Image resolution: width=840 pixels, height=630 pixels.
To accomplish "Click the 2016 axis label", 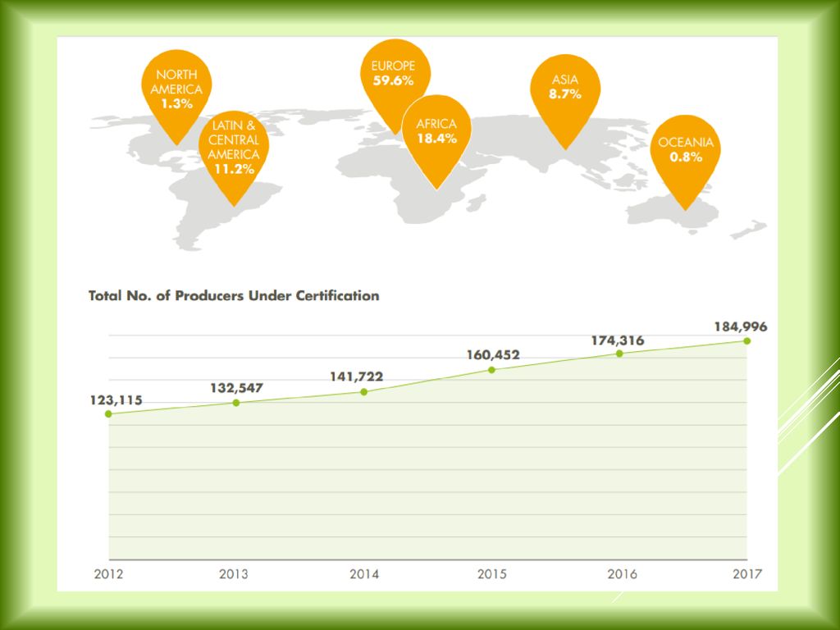I will click(x=623, y=573).
